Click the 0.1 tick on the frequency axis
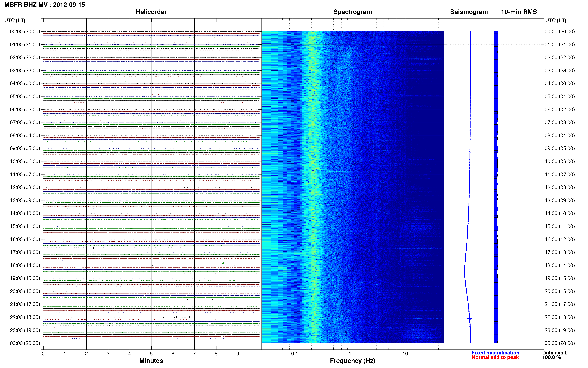The width and height of the screenshot is (588, 368). click(x=295, y=354)
